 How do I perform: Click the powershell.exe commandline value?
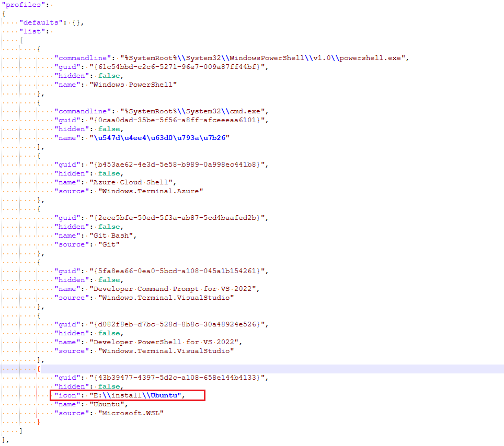tap(263, 58)
